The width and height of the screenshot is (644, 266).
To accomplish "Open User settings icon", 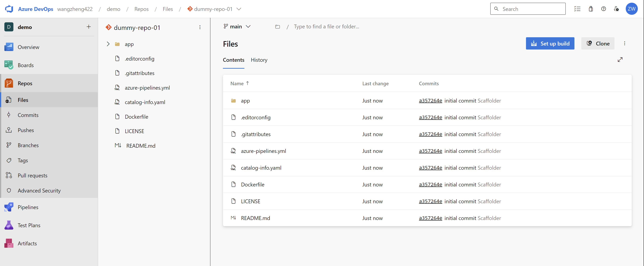I will point(616,9).
